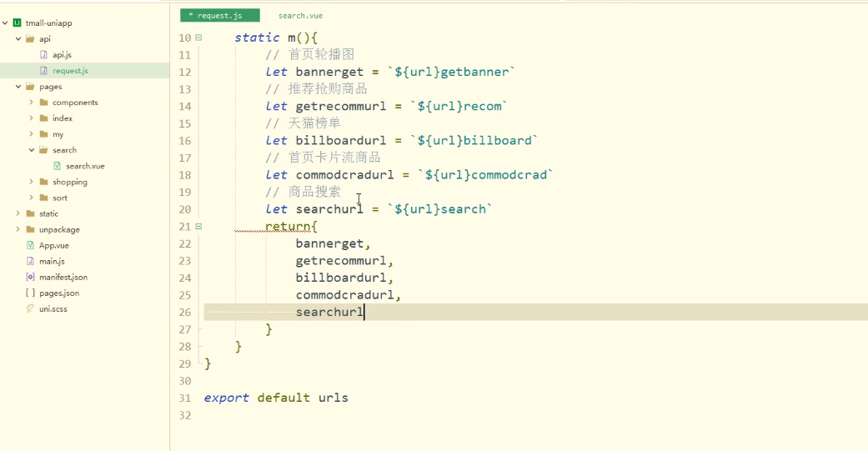Open main.js in the file tree
The height and width of the screenshot is (451, 868).
coord(52,261)
